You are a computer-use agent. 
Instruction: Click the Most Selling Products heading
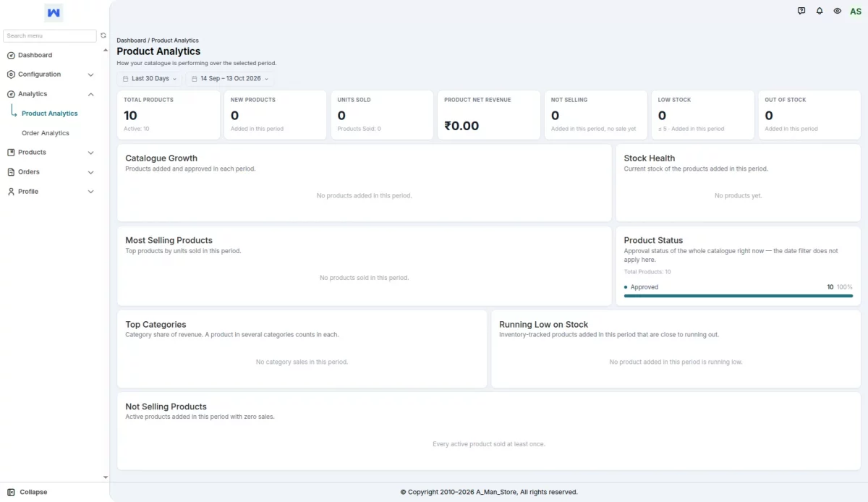[x=169, y=240]
